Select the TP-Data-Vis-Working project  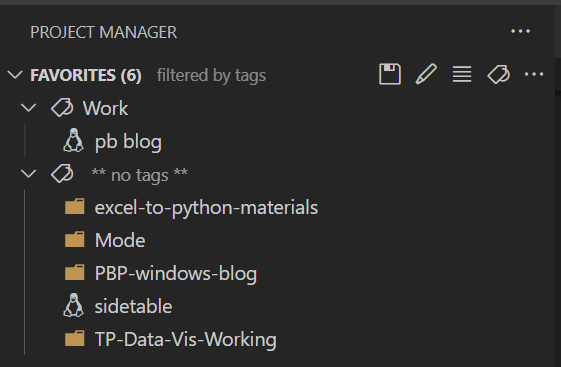pos(185,339)
